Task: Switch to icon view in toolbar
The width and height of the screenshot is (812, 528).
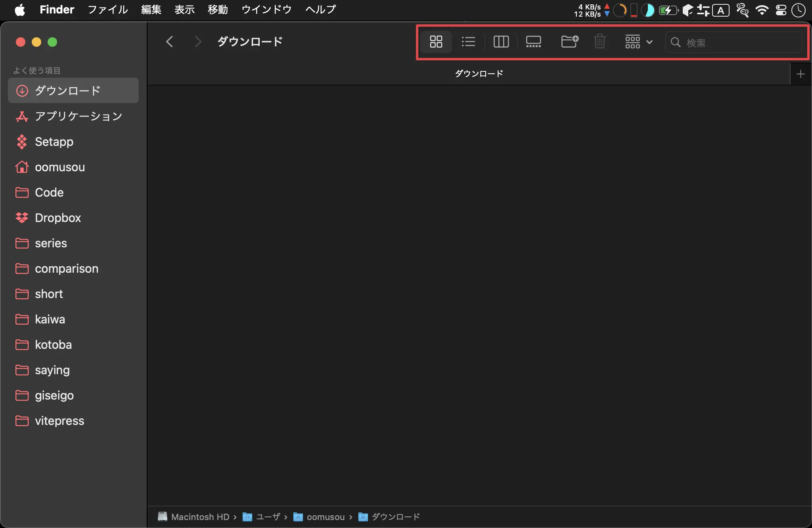Action: click(x=436, y=42)
